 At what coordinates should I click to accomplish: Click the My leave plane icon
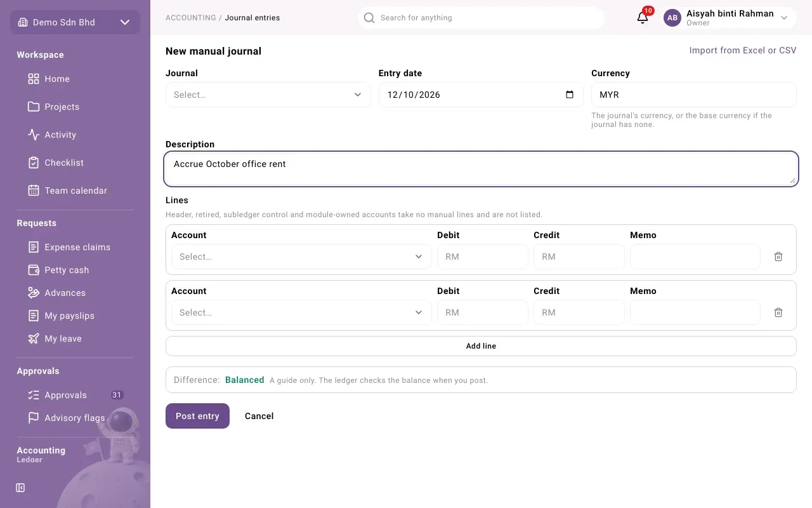coord(34,338)
